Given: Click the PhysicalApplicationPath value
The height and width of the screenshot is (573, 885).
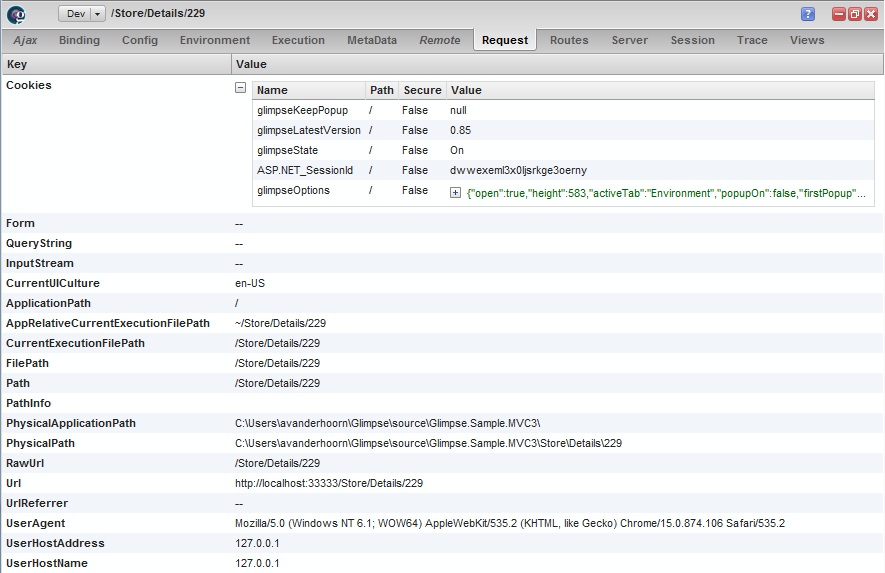Looking at the screenshot, I should [x=388, y=423].
